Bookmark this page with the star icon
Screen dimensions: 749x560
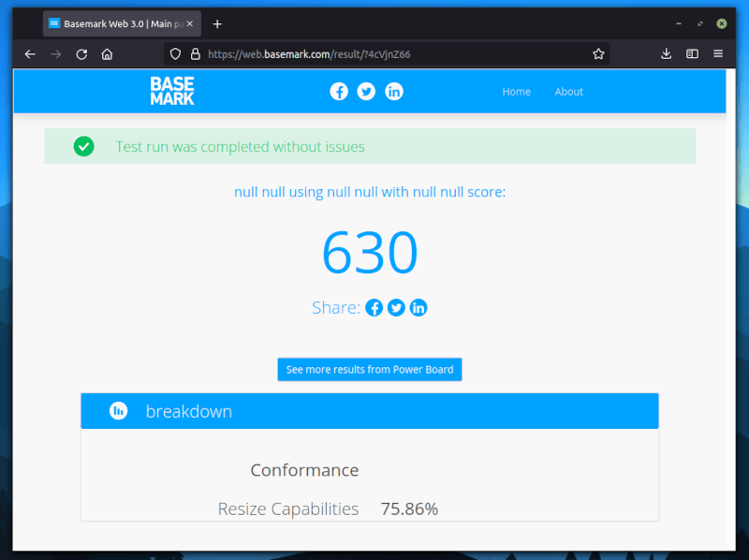pos(598,54)
